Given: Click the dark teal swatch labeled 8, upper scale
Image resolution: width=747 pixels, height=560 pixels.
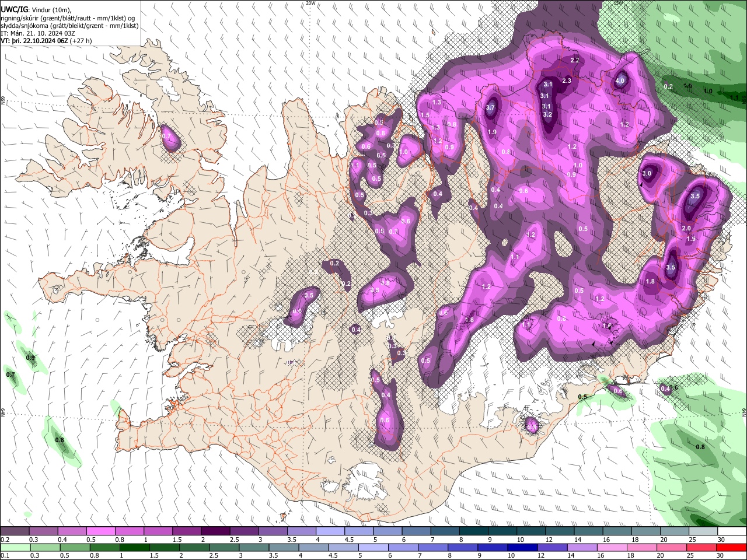Looking at the screenshot, I should (473, 531).
